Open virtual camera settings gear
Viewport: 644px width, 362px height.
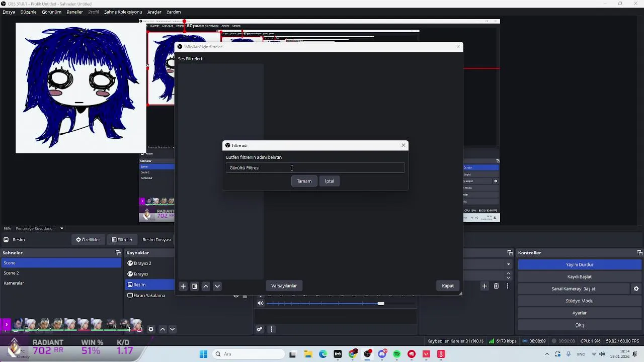pos(636,289)
